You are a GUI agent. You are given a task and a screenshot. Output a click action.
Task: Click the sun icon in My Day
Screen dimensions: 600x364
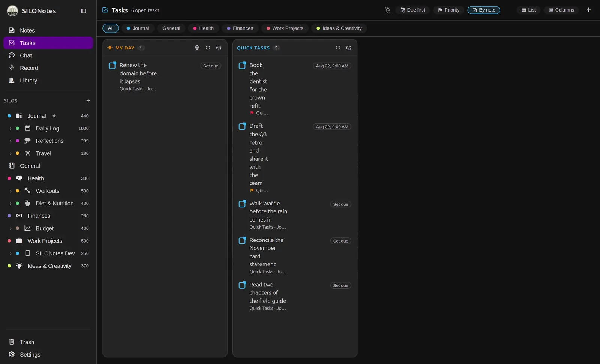110,48
